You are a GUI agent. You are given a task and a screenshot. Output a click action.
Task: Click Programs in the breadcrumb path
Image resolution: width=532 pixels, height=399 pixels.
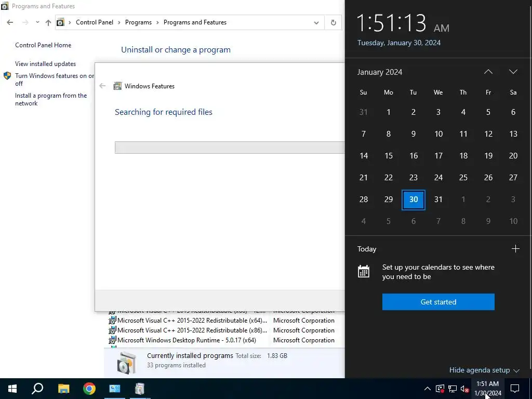pos(138,22)
